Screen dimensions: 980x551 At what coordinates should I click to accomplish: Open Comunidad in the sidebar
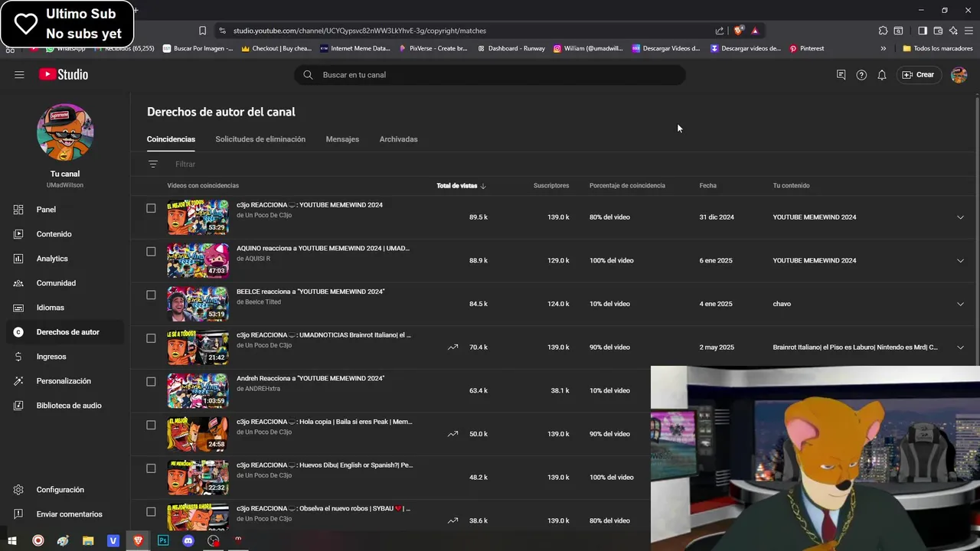[x=65, y=283]
